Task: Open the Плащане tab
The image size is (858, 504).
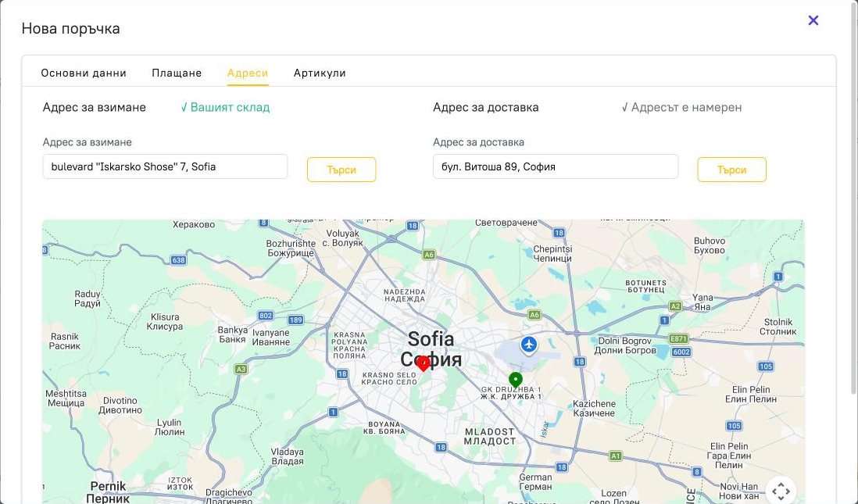Action: (x=177, y=73)
